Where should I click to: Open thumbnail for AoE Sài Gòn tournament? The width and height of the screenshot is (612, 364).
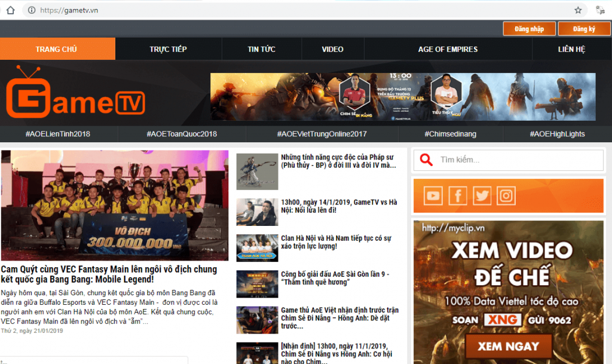click(257, 284)
